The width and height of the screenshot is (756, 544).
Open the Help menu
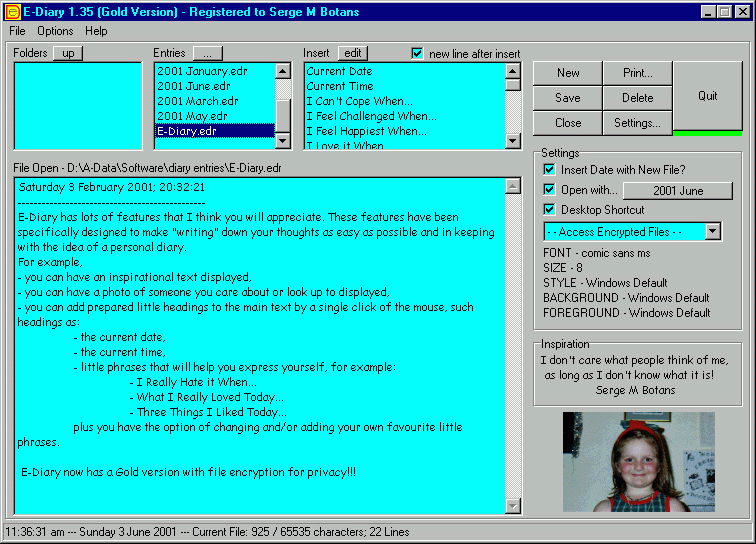(96, 31)
